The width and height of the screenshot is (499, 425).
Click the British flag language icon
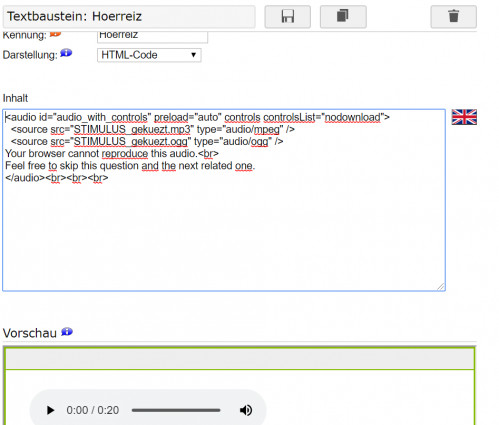click(x=464, y=117)
